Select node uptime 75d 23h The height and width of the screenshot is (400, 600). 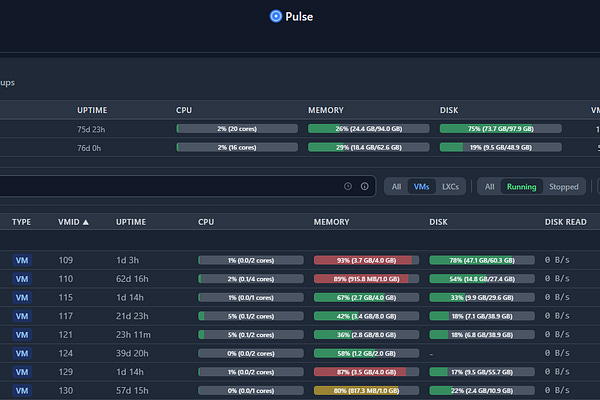point(91,129)
